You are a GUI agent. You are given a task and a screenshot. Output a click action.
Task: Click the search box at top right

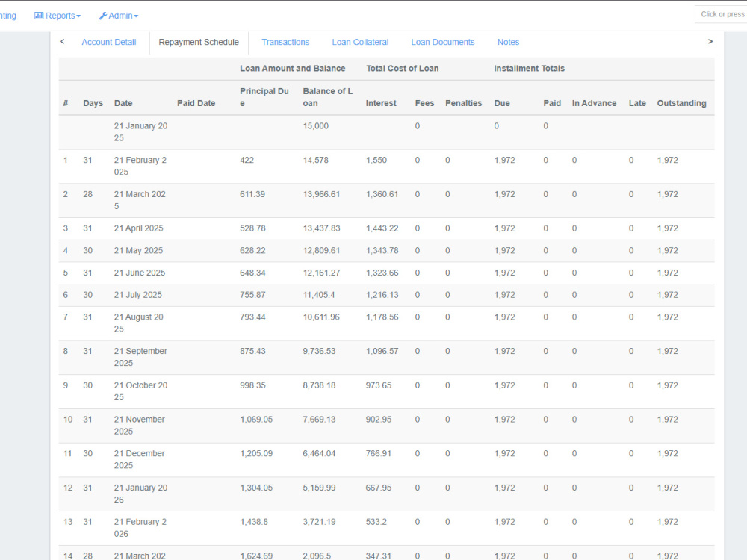721,14
